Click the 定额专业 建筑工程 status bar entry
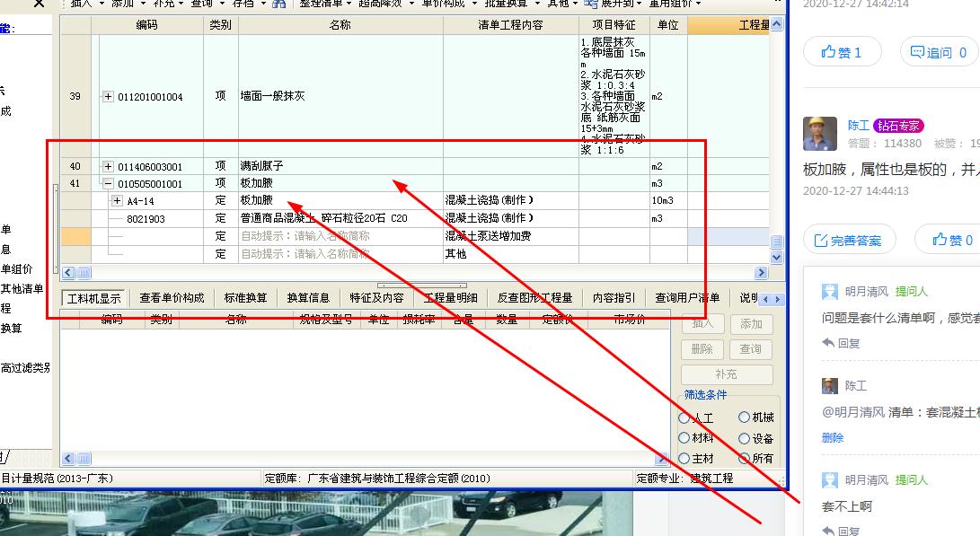The width and height of the screenshot is (980, 536). coord(684,479)
